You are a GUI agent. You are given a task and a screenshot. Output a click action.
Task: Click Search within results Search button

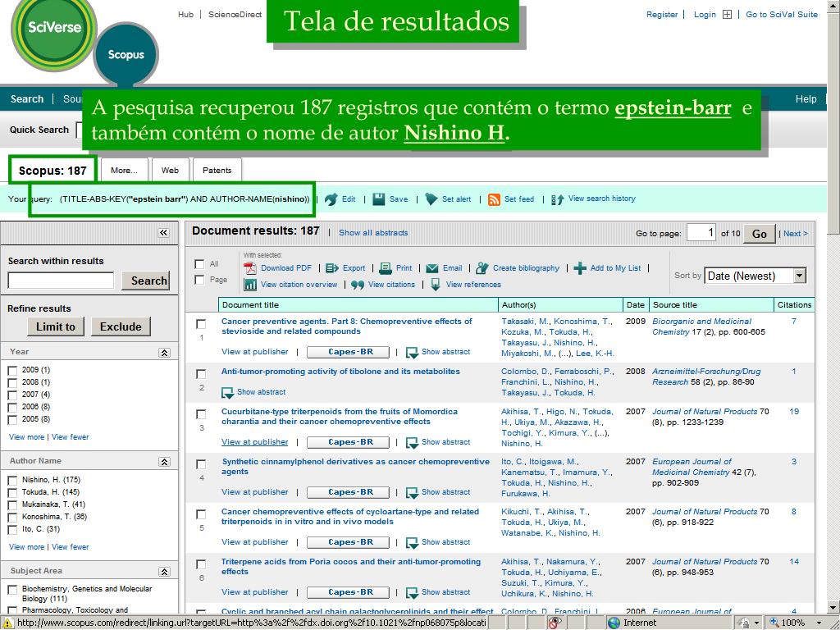coord(146,281)
